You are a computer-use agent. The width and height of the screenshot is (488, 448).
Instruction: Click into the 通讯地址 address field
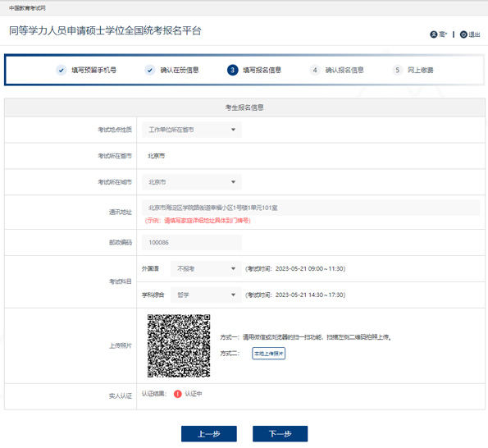pos(311,208)
